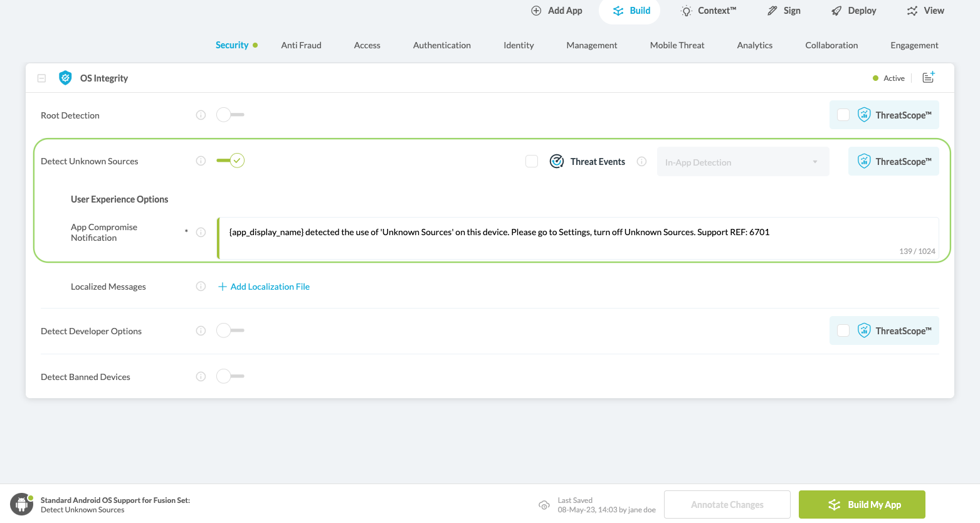Screen dimensions: 980x523
Task: Enable the Root Detection toggle
Action: coord(230,115)
